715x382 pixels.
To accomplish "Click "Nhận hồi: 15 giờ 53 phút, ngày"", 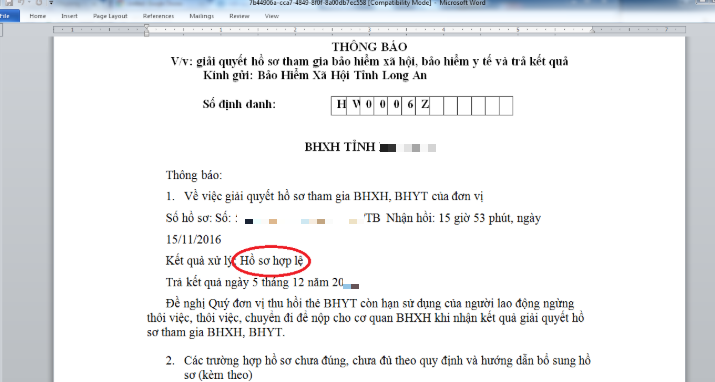I will tap(463, 218).
